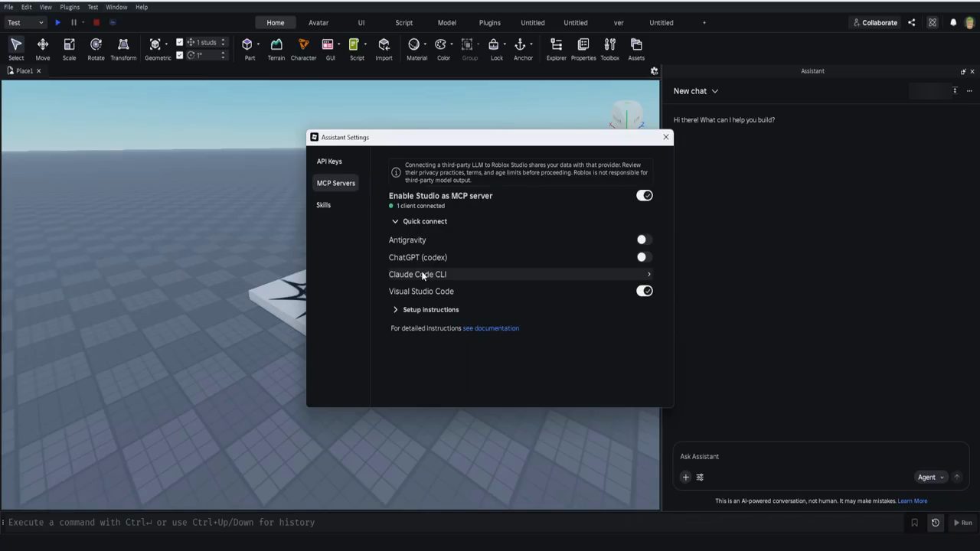
Task: Open the Window menu
Action: point(116,7)
